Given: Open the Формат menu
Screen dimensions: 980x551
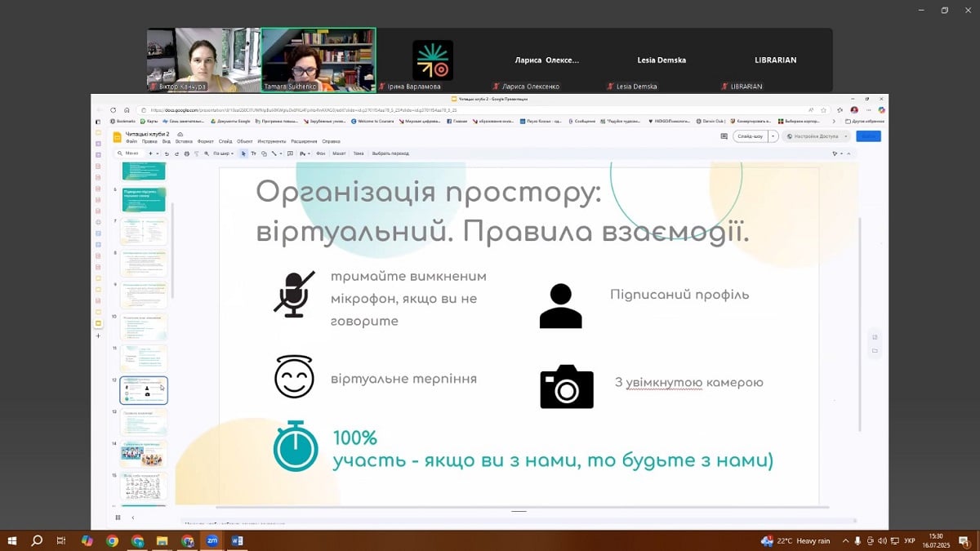Looking at the screenshot, I should click(205, 141).
